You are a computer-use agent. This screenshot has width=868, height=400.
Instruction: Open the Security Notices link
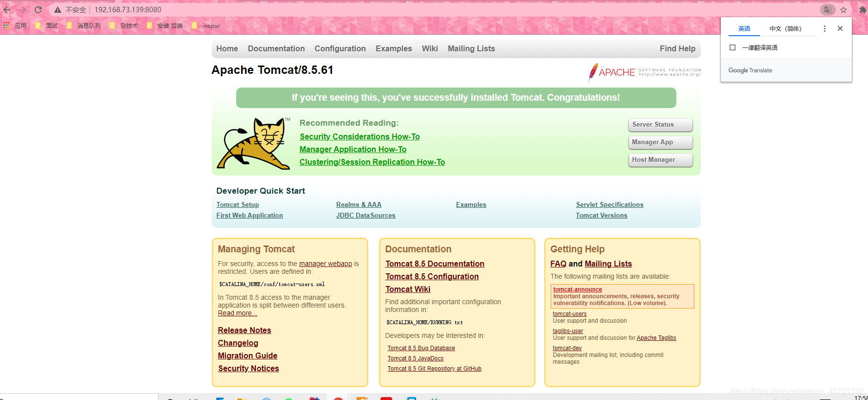pos(248,369)
